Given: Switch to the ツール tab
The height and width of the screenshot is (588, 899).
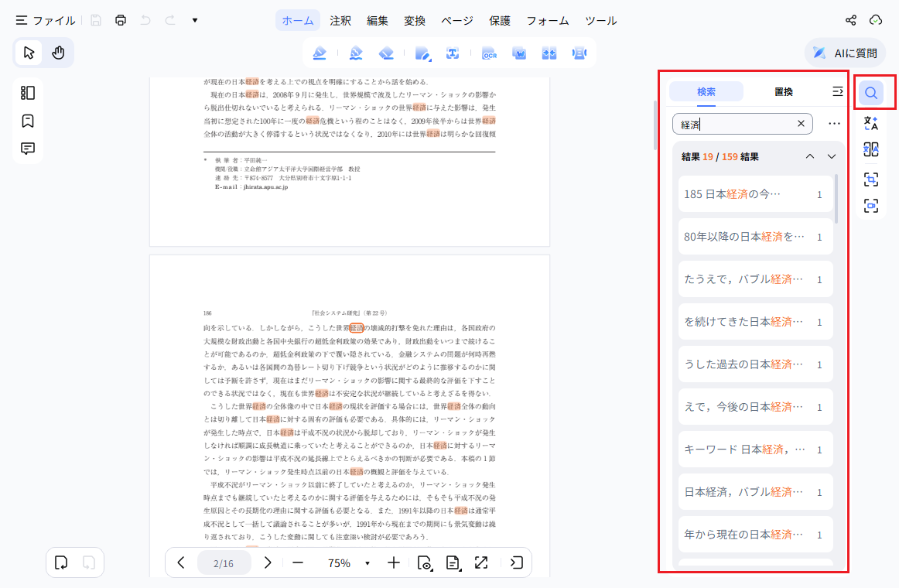Looking at the screenshot, I should coord(601,21).
